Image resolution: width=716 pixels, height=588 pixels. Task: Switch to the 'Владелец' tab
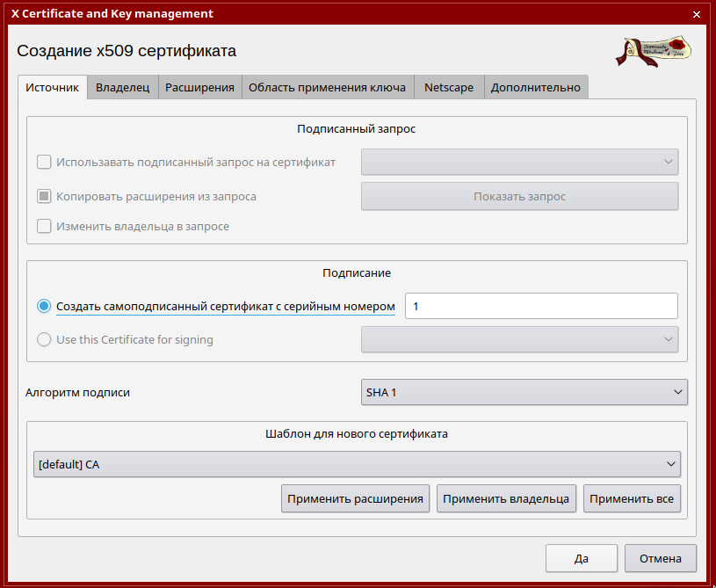click(123, 88)
